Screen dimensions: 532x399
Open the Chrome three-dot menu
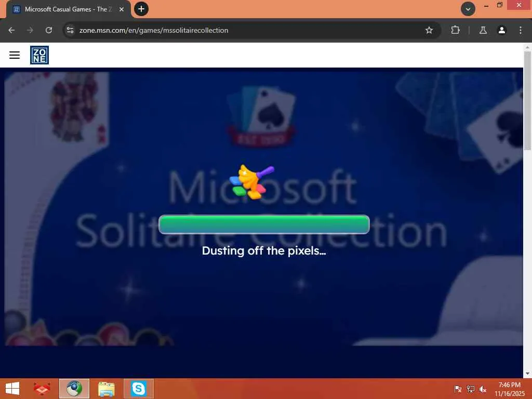[x=521, y=30]
